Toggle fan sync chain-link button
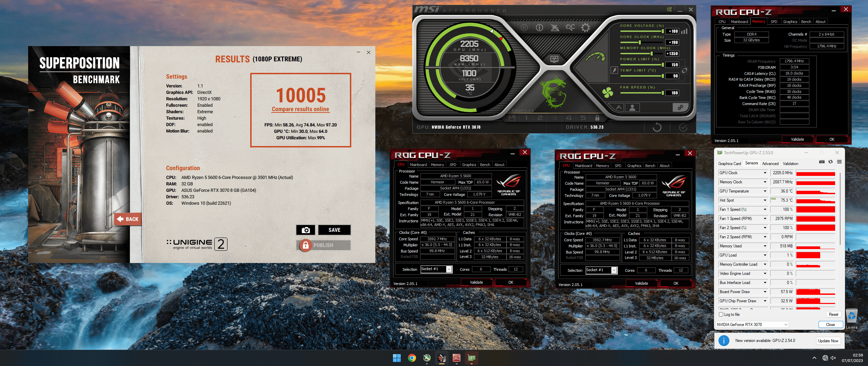Image resolution: width=868 pixels, height=366 pixels. pos(680,108)
